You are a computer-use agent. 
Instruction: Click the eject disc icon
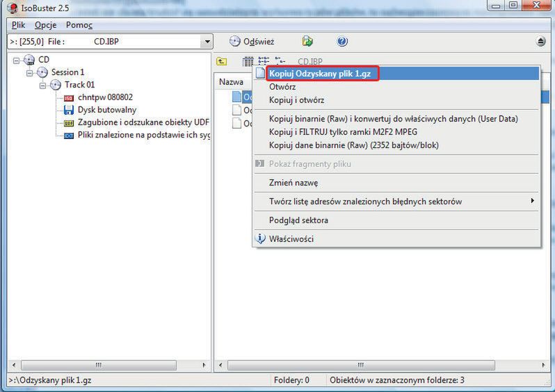tap(540, 42)
